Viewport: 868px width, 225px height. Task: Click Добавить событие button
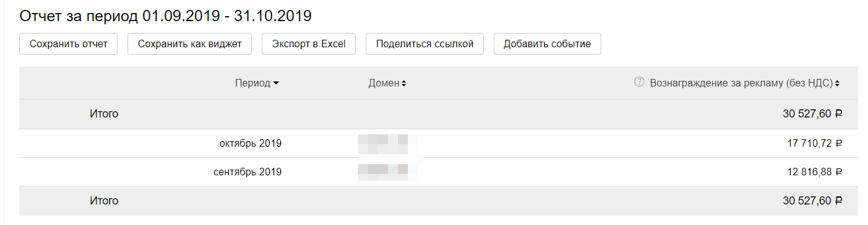[x=547, y=44]
